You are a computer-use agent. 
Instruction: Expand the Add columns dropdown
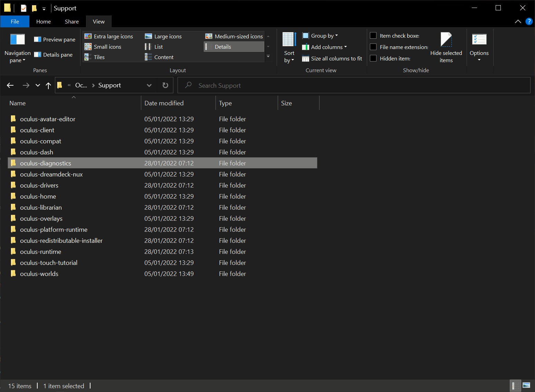(x=324, y=47)
